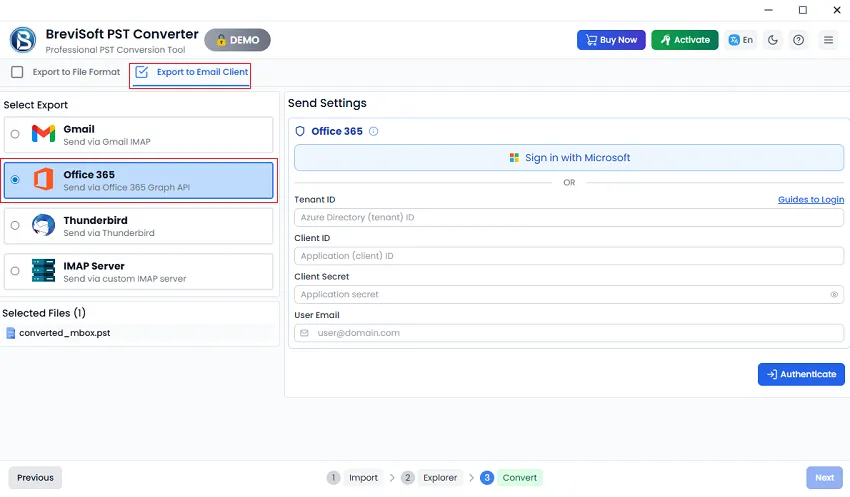Click the green Activate button
Viewport: 850px width, 497px height.
coord(685,40)
